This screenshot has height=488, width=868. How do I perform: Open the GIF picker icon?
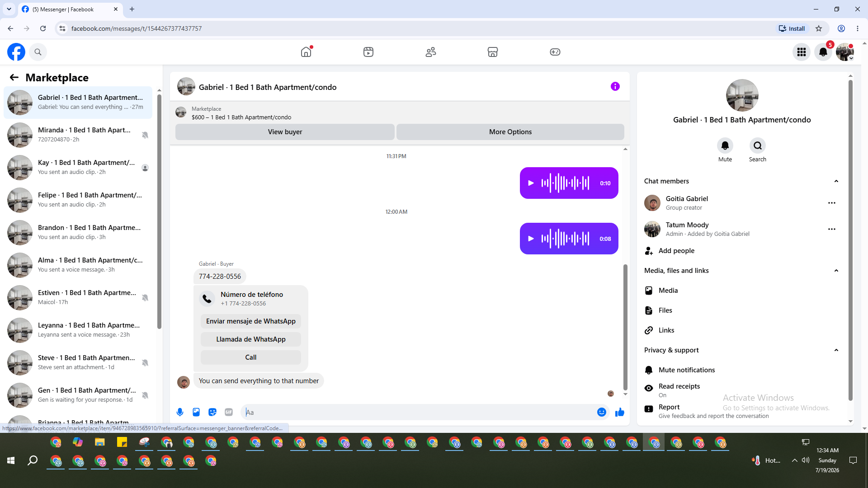229,412
